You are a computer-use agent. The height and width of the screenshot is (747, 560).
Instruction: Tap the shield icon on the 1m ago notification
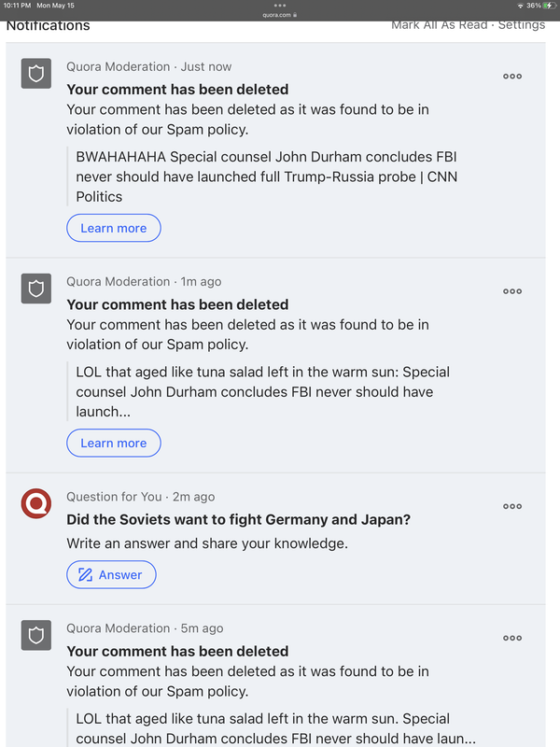pyautogui.click(x=36, y=289)
